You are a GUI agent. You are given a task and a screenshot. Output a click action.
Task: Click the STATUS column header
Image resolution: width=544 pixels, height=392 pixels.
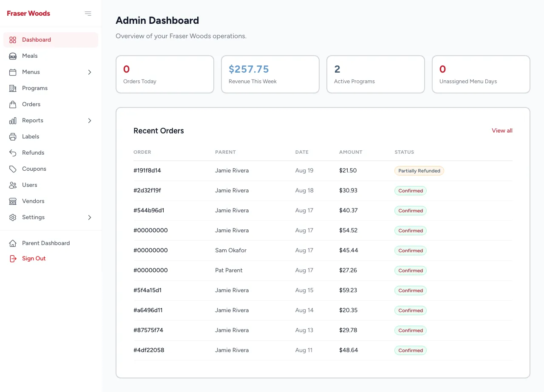[x=404, y=152]
